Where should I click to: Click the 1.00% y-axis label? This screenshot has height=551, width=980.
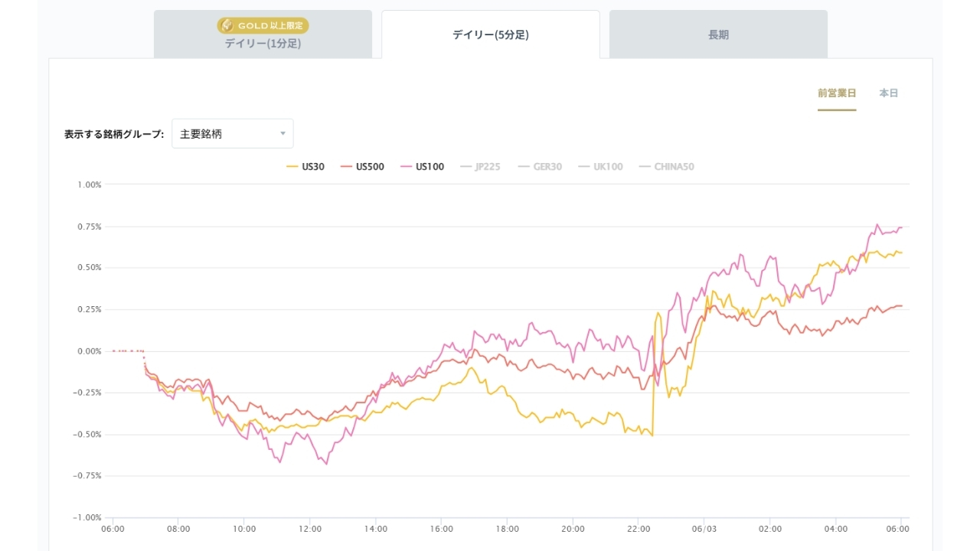[90, 184]
